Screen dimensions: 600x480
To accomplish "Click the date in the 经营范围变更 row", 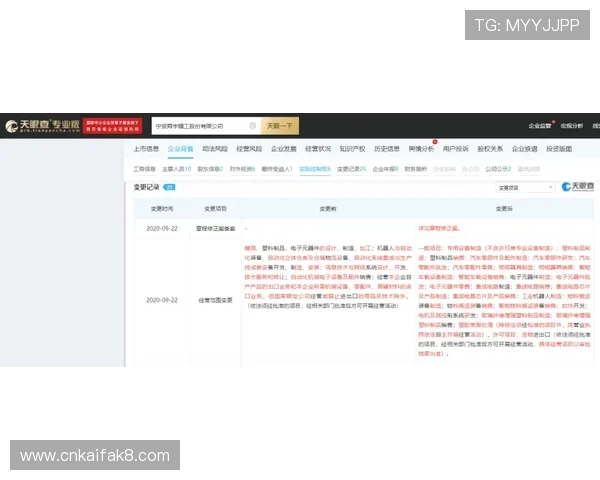I will tap(162, 300).
